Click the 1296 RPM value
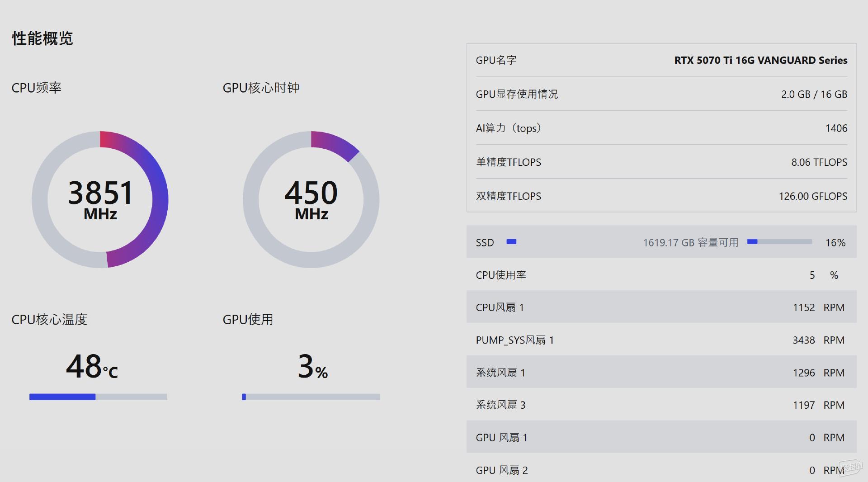 [x=819, y=373]
